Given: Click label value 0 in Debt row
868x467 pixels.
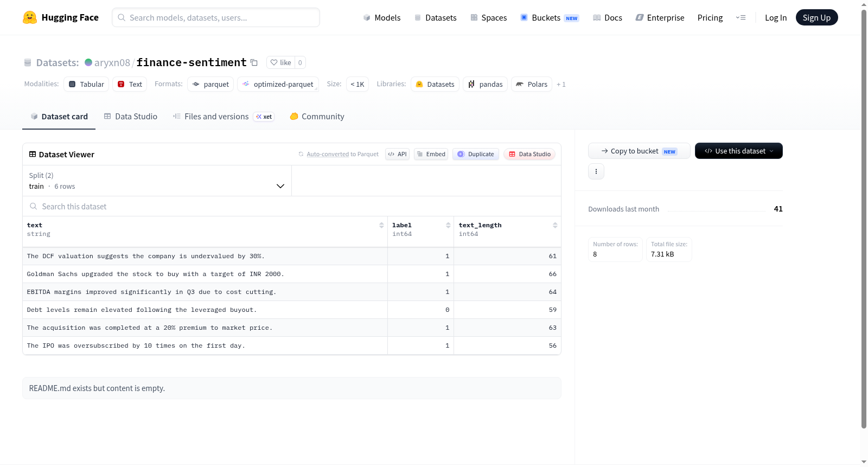Looking at the screenshot, I should [x=447, y=310].
